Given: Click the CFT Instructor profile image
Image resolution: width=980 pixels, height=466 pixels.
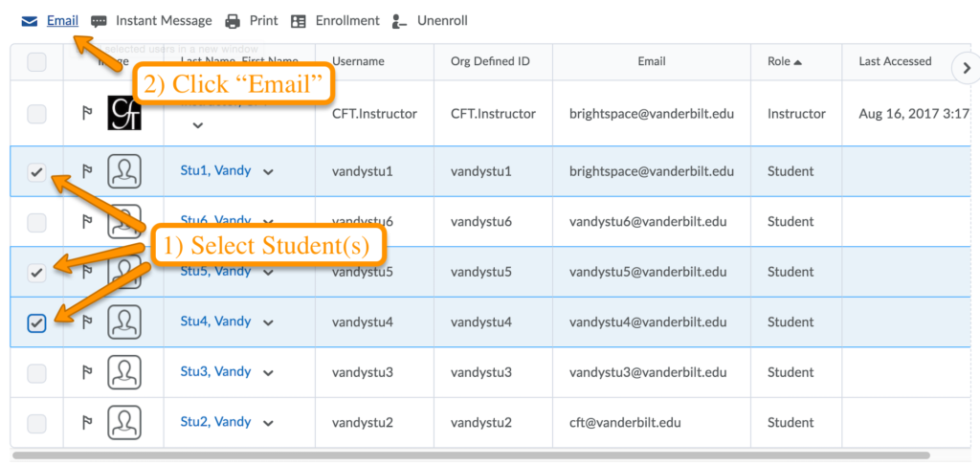Looking at the screenshot, I should pos(124,113).
